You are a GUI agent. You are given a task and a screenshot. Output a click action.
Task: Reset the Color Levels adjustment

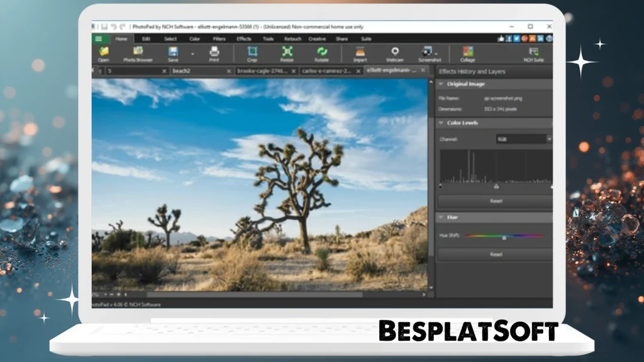point(497,201)
